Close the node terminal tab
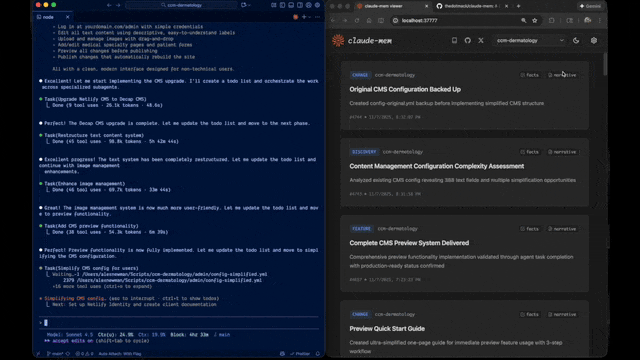 click(67, 17)
